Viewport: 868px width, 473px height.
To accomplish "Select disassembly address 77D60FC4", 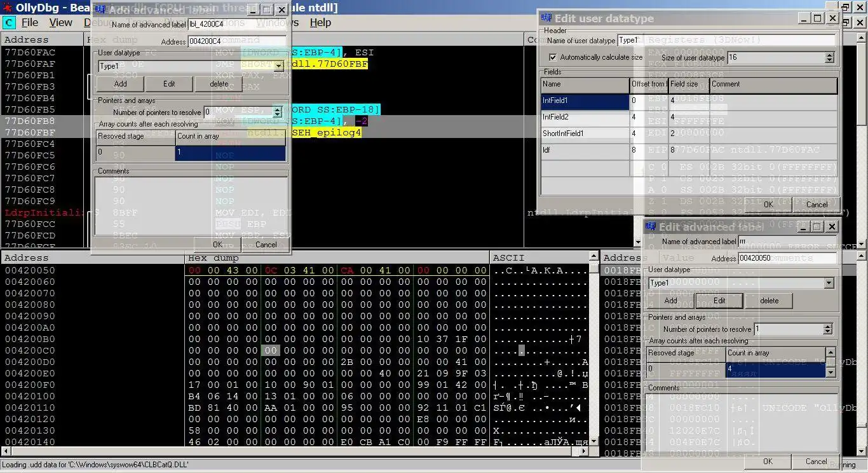I will pos(30,144).
